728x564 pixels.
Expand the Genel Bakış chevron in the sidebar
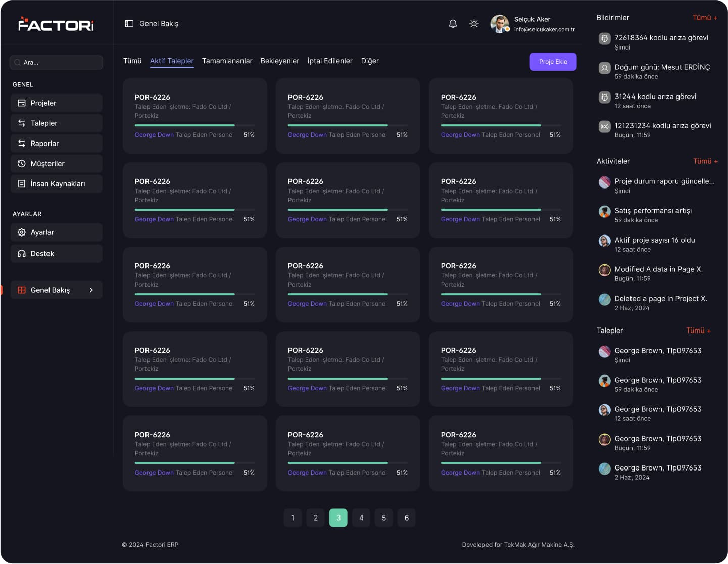(91, 290)
